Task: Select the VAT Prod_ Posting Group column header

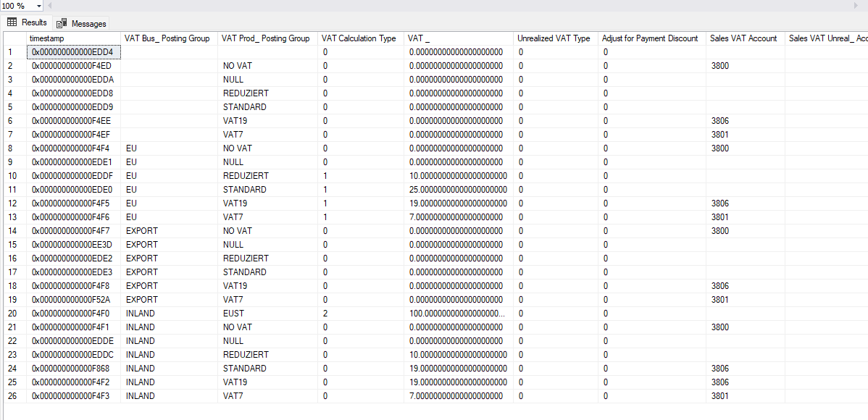Action: (267, 38)
